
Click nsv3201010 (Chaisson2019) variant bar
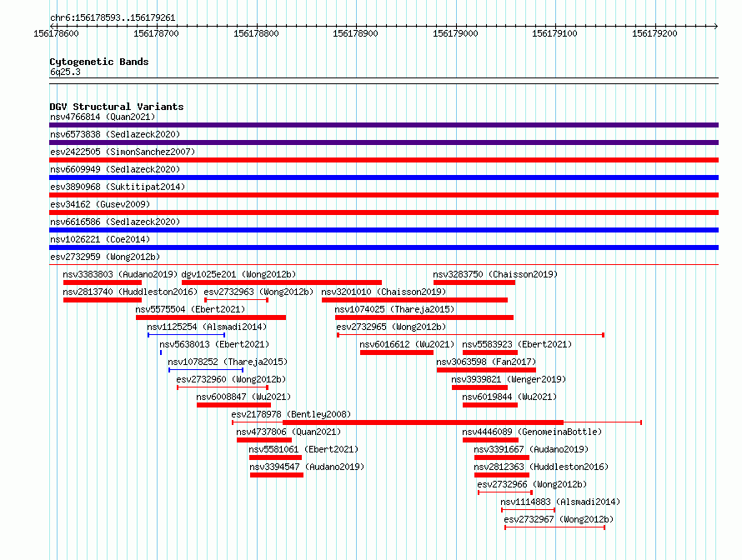(x=414, y=300)
